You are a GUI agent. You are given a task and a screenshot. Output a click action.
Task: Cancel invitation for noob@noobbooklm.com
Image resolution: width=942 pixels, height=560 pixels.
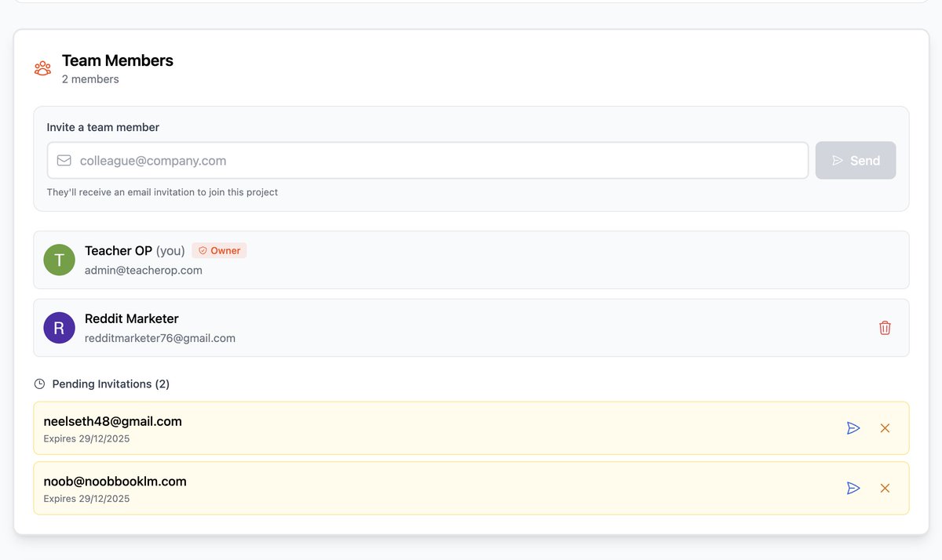point(885,488)
